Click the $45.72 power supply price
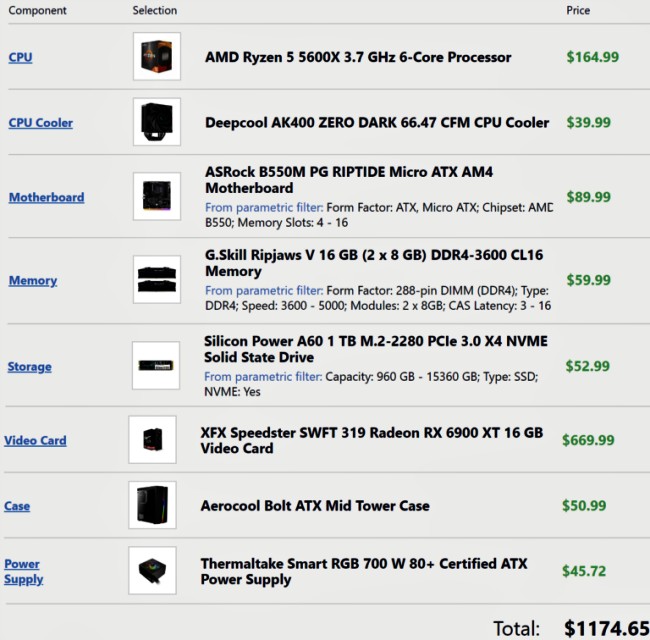The height and width of the screenshot is (640, 650). 584,571
